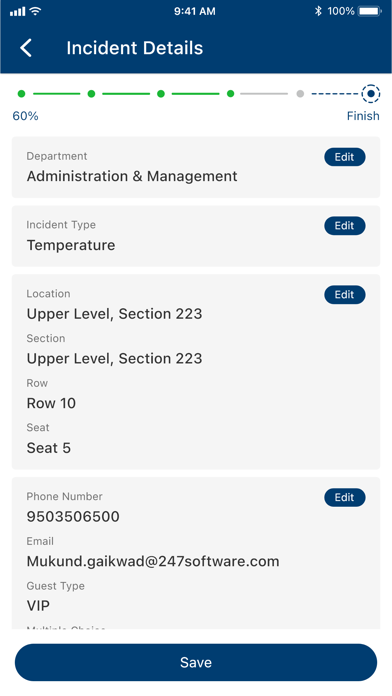The height and width of the screenshot is (696, 392).
Task: Tap the Wi-Fi signal icon
Action: click(36, 11)
